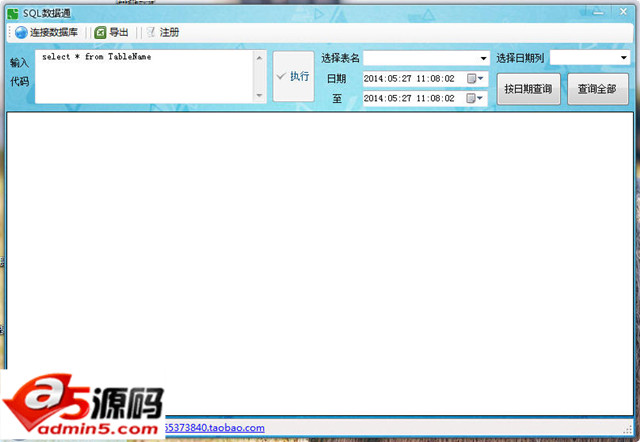Run the query with the 执行 button
The height and width of the screenshot is (442, 640).
click(x=293, y=76)
